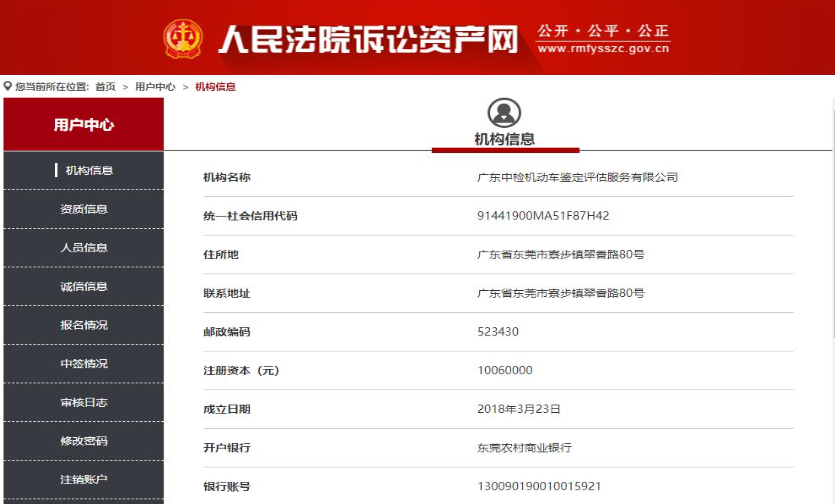Go to 首页 via breadcrumb link
Viewport: 835px width, 504px height.
[105, 87]
